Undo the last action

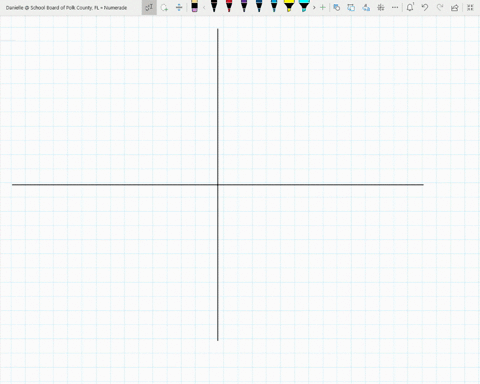(425, 7)
